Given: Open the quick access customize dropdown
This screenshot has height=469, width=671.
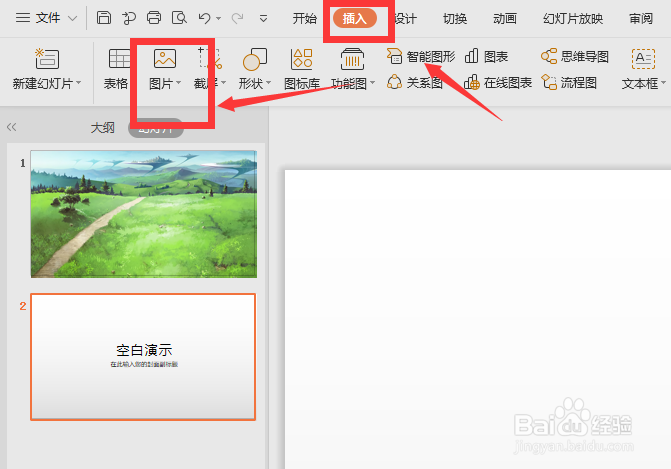Looking at the screenshot, I should tap(264, 18).
